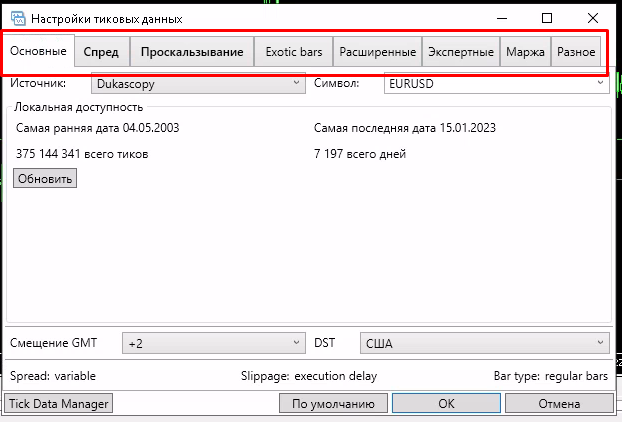This screenshot has width=622, height=422.
Task: Click the Bar type: regular bars text
Action: (x=551, y=376)
